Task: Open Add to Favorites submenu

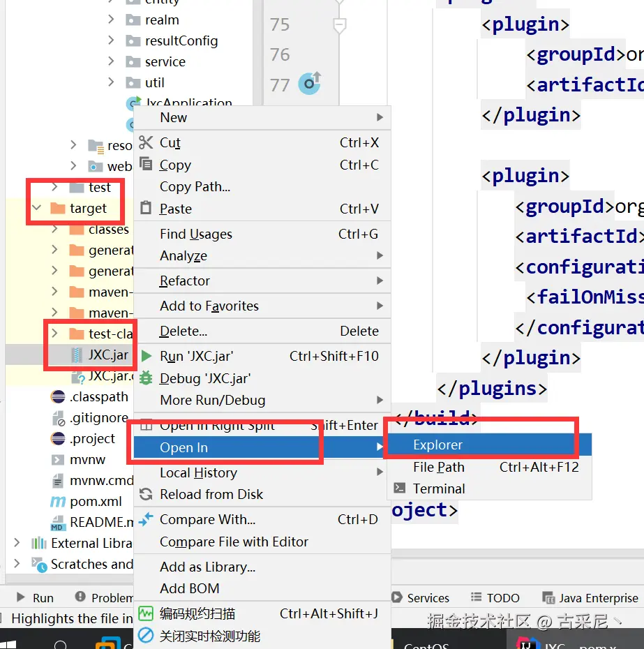Action: click(262, 306)
